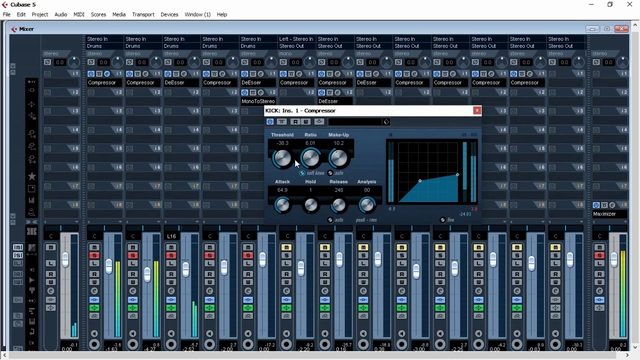Click the Compressor preset name field
640x360 pixels.
(x=355, y=122)
